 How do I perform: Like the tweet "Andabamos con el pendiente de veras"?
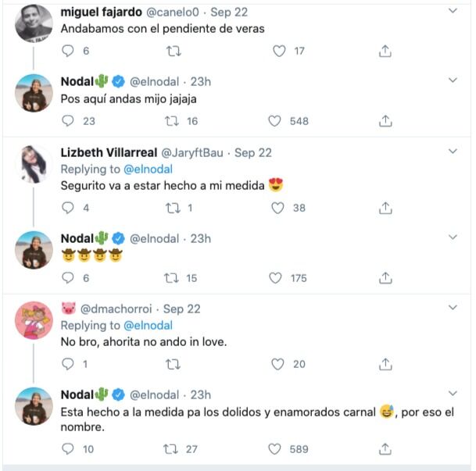(279, 51)
